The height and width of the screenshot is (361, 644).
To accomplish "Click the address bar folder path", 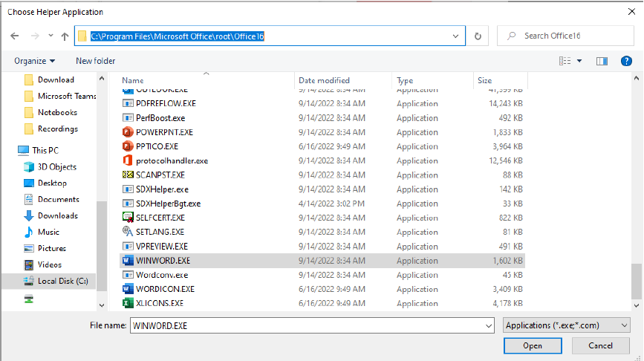I will click(x=177, y=36).
